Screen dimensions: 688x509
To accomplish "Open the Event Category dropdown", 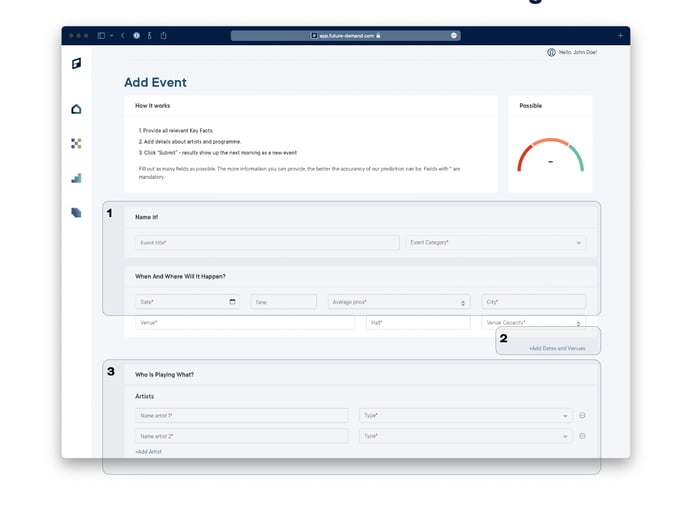I will [x=496, y=243].
